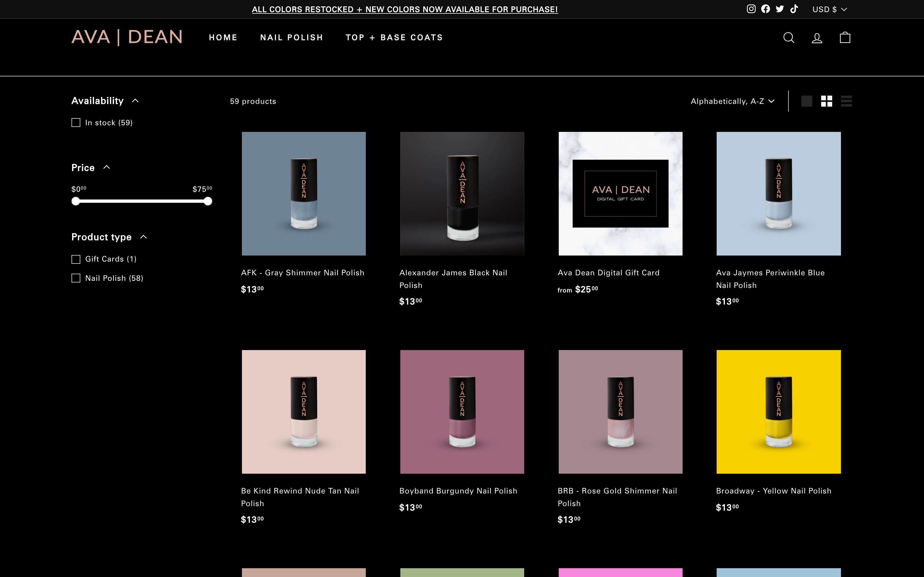This screenshot has width=924, height=577.
Task: Open the Instagram social icon
Action: 751,9
